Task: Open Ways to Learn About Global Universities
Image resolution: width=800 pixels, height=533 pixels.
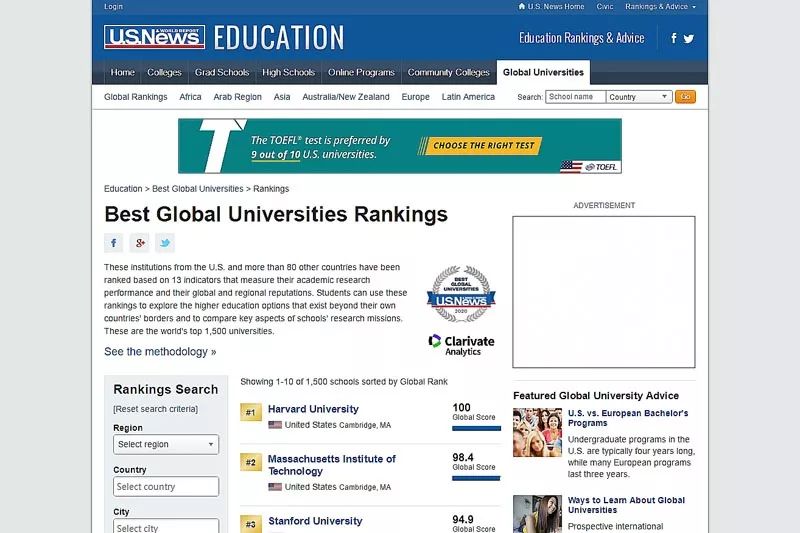Action: point(627,505)
